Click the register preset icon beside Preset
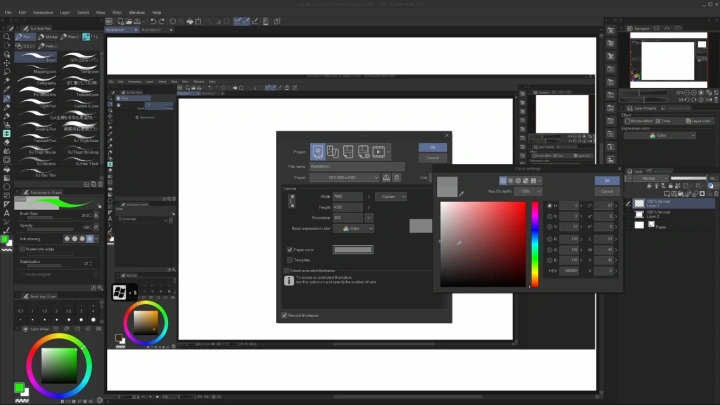This screenshot has height=405, width=720. pos(387,178)
